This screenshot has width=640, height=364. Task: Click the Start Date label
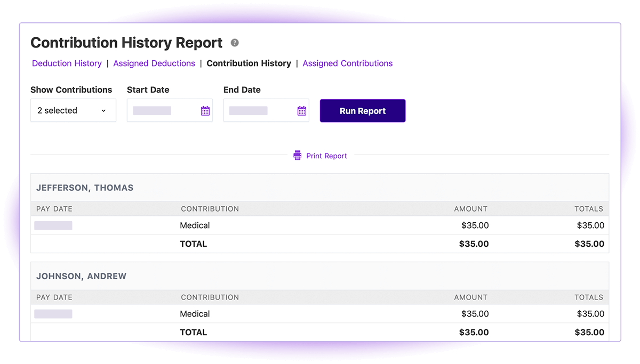click(148, 90)
